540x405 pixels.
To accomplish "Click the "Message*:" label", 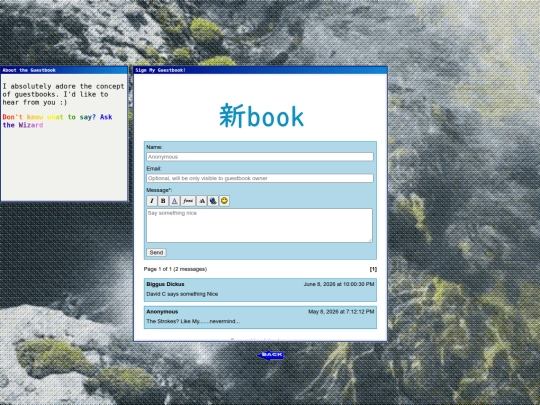I will (159, 190).
